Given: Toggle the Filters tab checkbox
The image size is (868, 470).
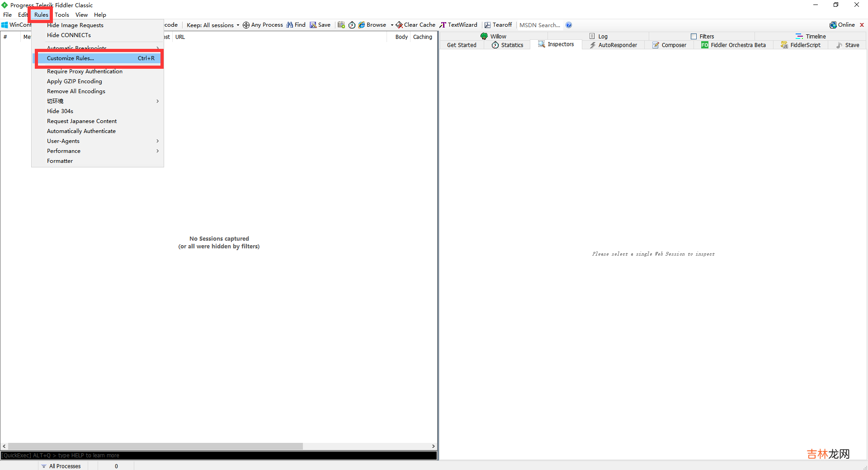Looking at the screenshot, I should click(x=693, y=36).
